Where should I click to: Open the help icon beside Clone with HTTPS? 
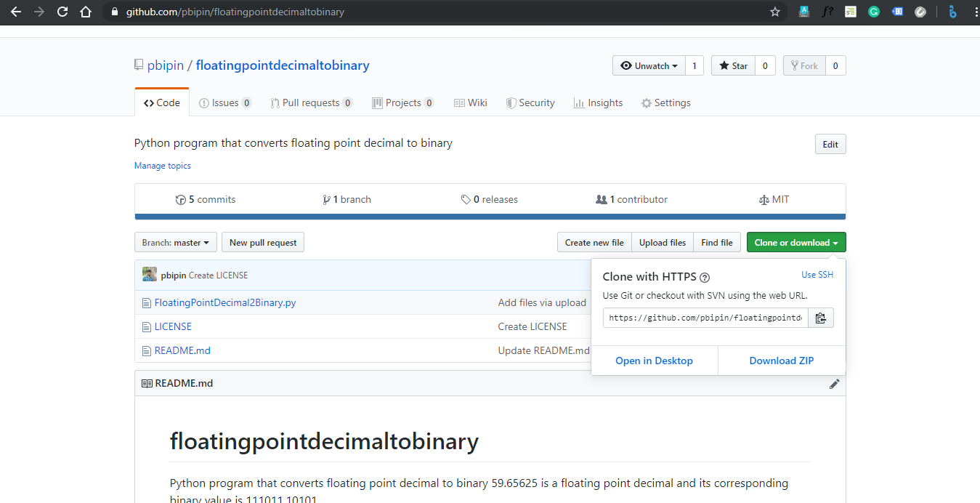pos(705,277)
